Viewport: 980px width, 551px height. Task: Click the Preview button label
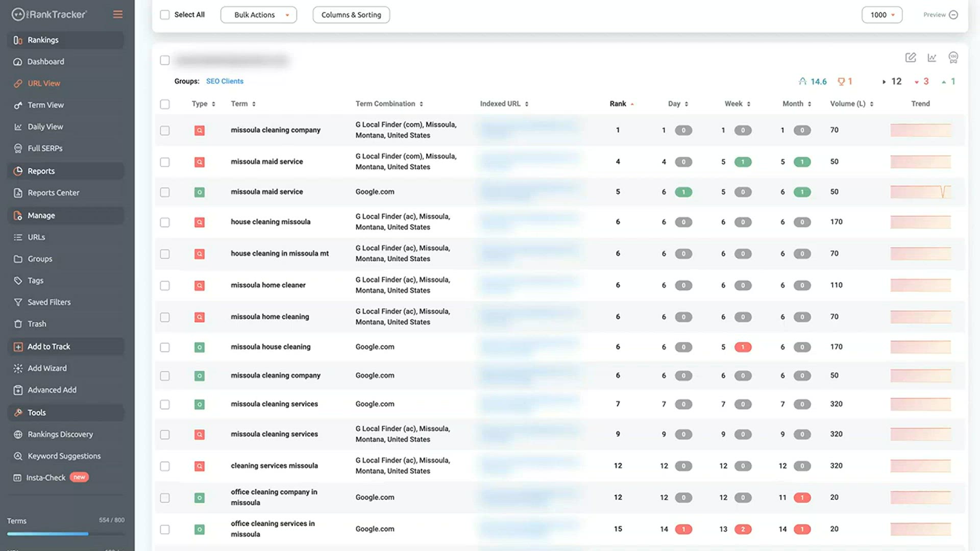[934, 15]
